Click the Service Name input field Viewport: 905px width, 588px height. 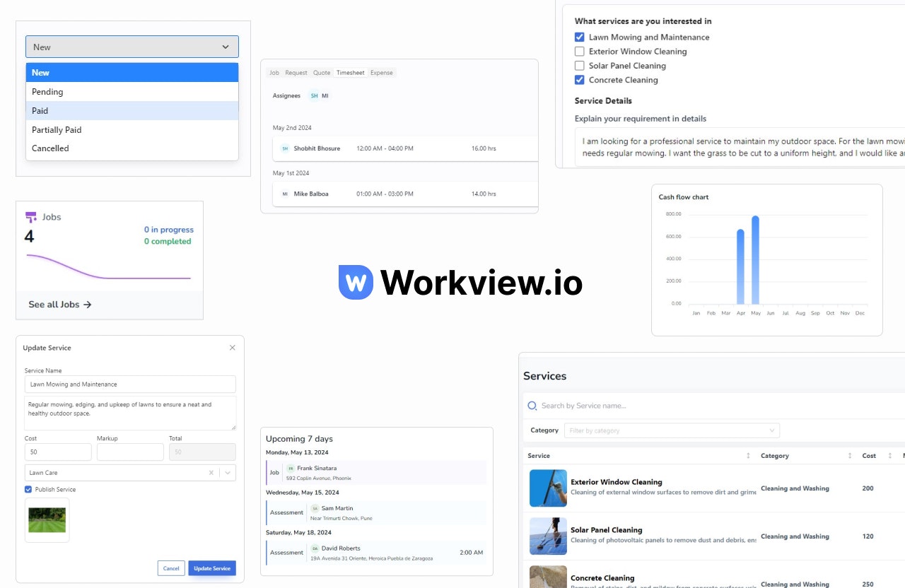pos(130,384)
